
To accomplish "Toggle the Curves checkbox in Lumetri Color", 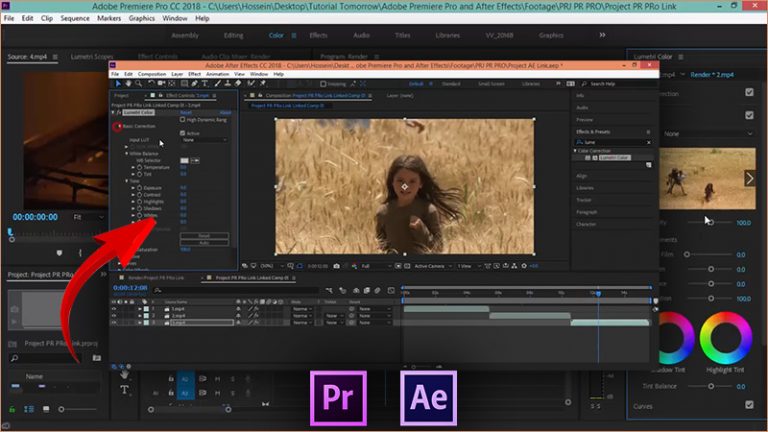I will pyautogui.click(x=750, y=405).
